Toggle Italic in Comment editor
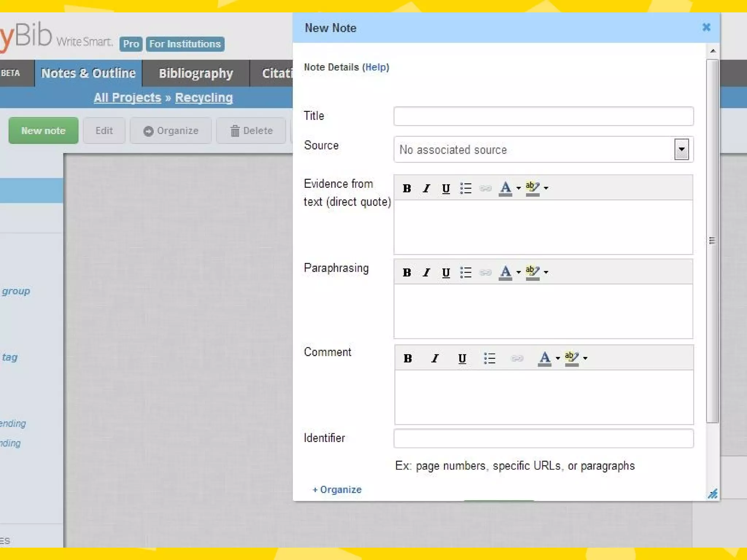Image resolution: width=747 pixels, height=560 pixels. tap(434, 358)
